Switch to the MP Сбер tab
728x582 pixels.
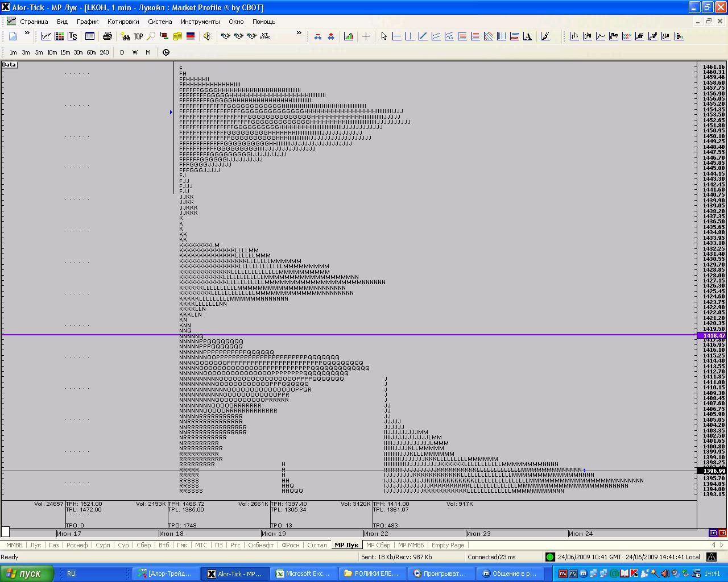[378, 545]
